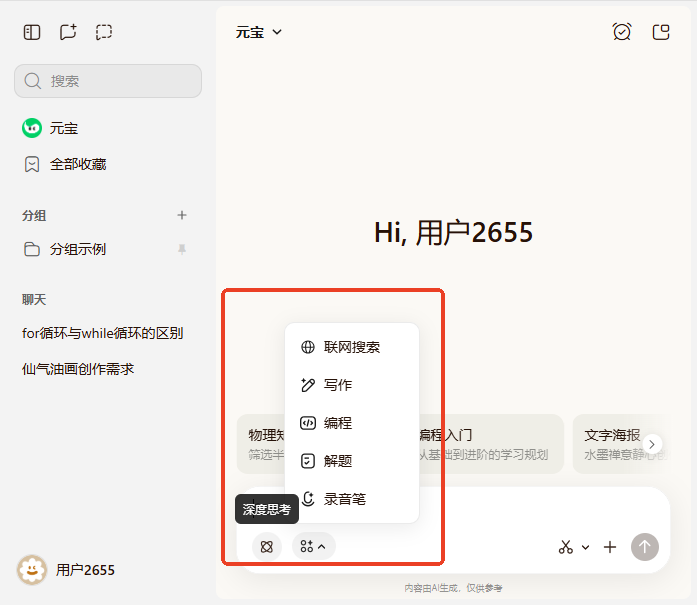Collapse the sidebar panel icon

32,32
